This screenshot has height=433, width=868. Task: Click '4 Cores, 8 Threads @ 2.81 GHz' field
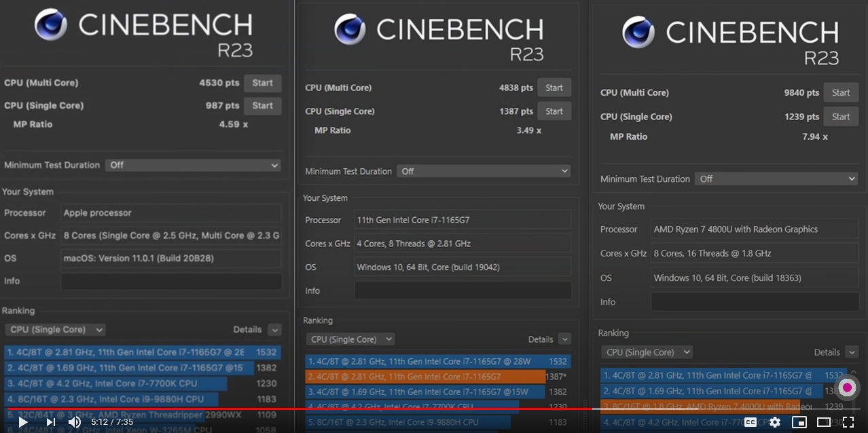463,244
